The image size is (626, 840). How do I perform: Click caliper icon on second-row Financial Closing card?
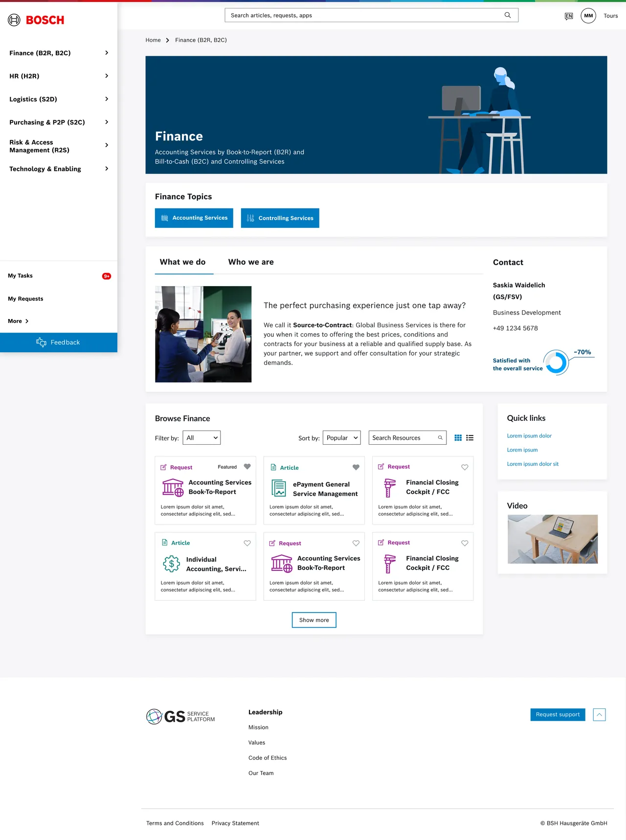pyautogui.click(x=390, y=563)
